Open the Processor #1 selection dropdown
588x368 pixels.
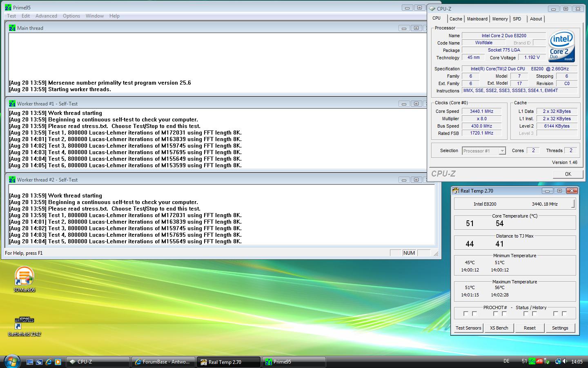(x=484, y=151)
